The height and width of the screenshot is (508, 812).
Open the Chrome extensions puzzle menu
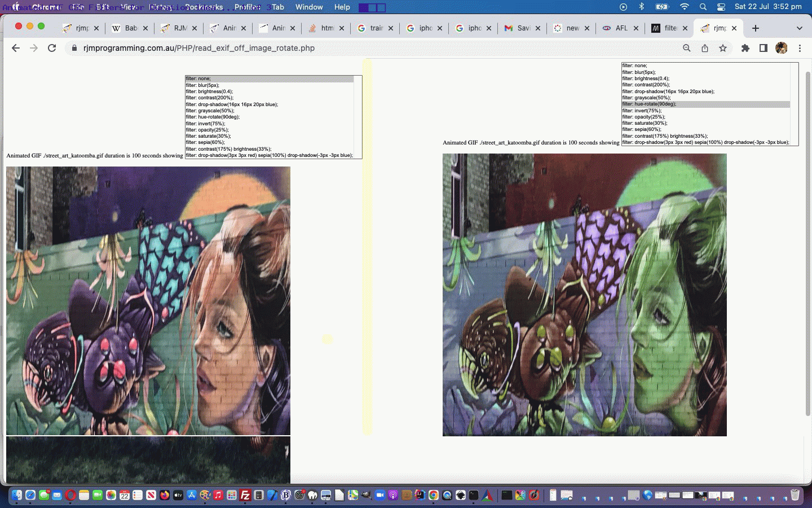click(x=745, y=48)
